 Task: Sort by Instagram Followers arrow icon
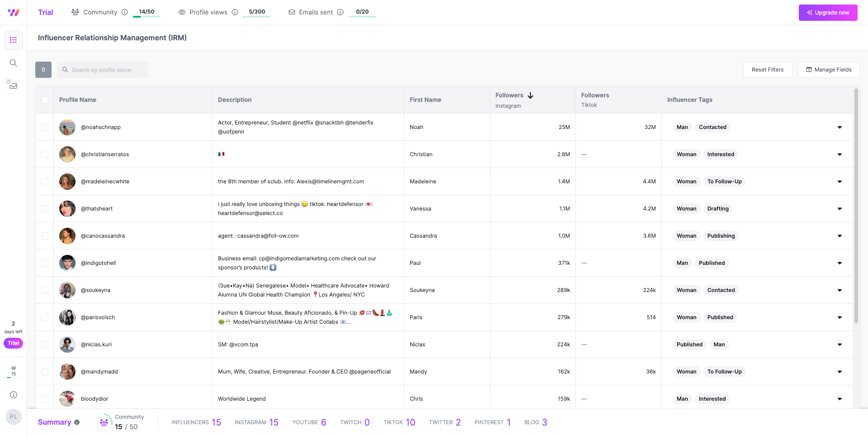click(x=531, y=96)
